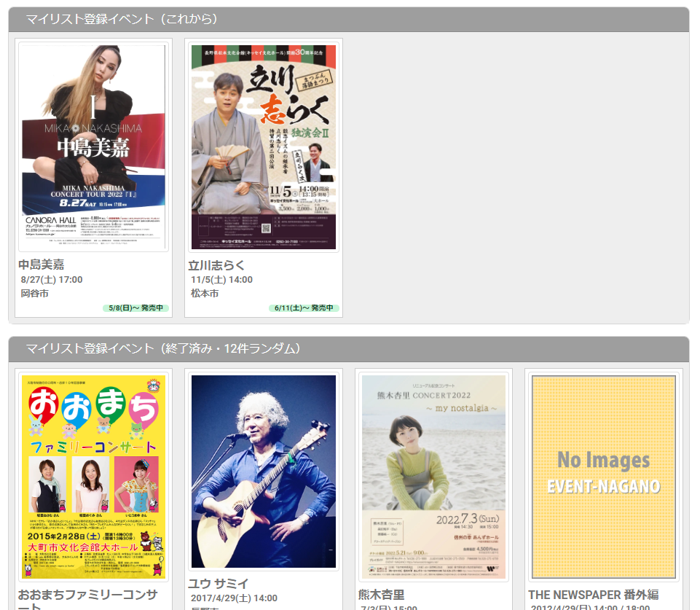Screen dimensions: 700x610
Task: Click the 5/8(日)～ 発売中 sale badge
Action: (x=135, y=308)
